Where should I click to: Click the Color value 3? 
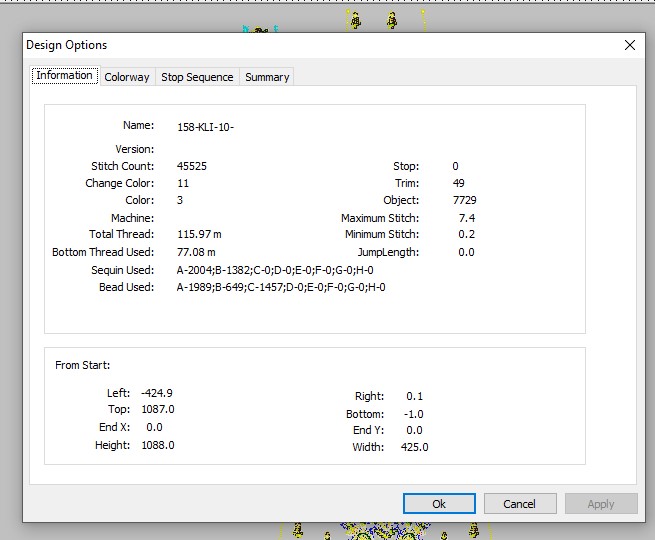pos(180,200)
